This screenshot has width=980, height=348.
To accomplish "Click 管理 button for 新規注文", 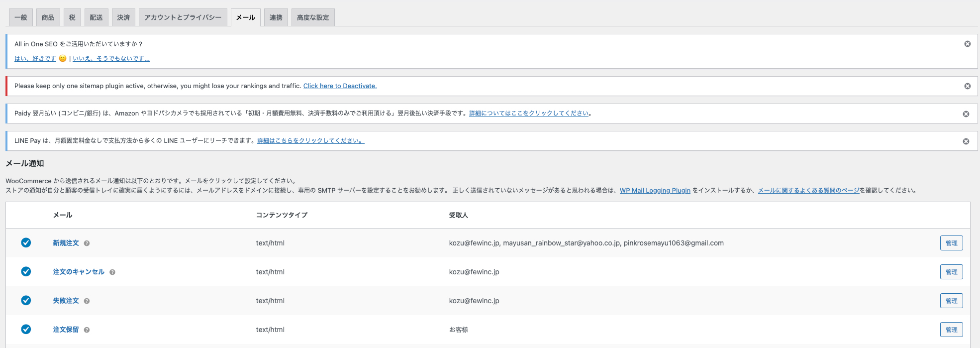I will point(951,243).
